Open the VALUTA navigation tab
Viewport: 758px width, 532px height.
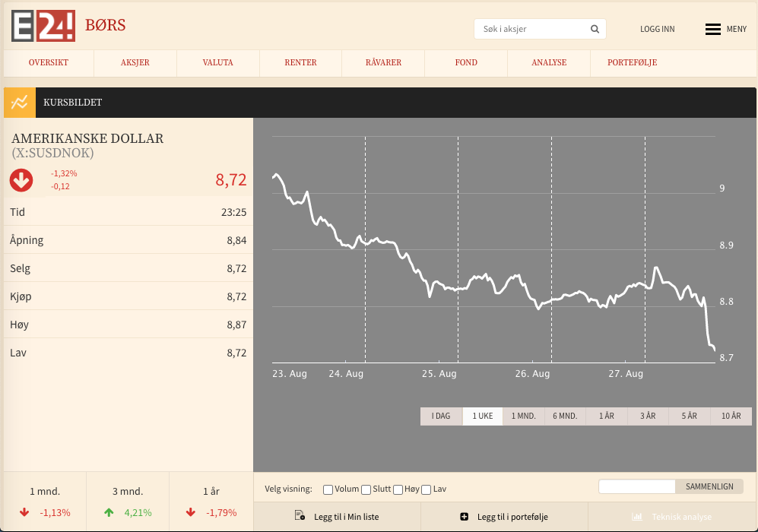(218, 63)
